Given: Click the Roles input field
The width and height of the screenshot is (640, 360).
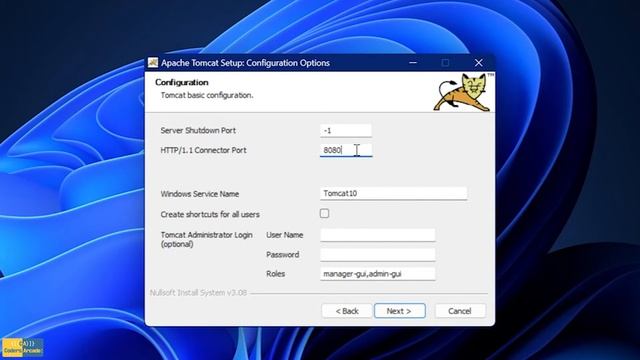Looking at the screenshot, I should 378,274.
